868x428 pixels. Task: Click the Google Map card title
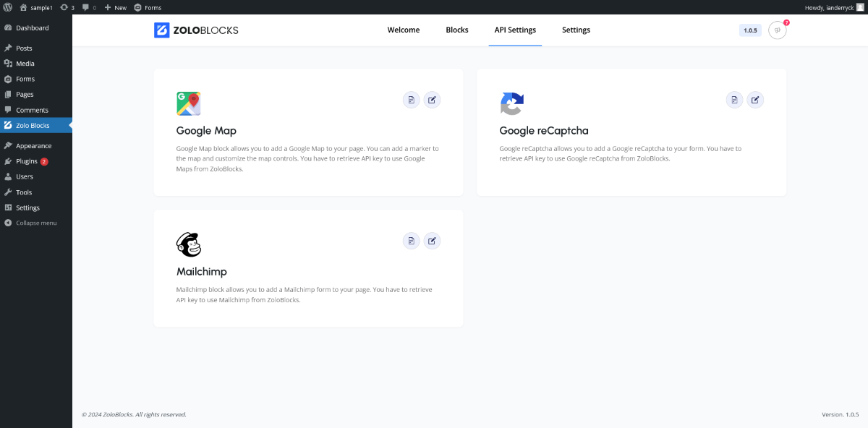click(206, 131)
